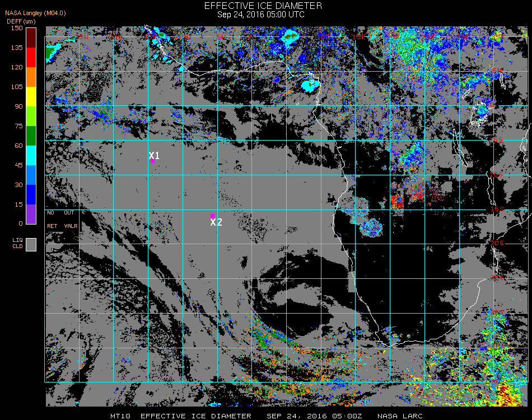Image resolution: width=532 pixels, height=420 pixels.
Task: Click the 45 colorbar value
Action: pyautogui.click(x=18, y=165)
